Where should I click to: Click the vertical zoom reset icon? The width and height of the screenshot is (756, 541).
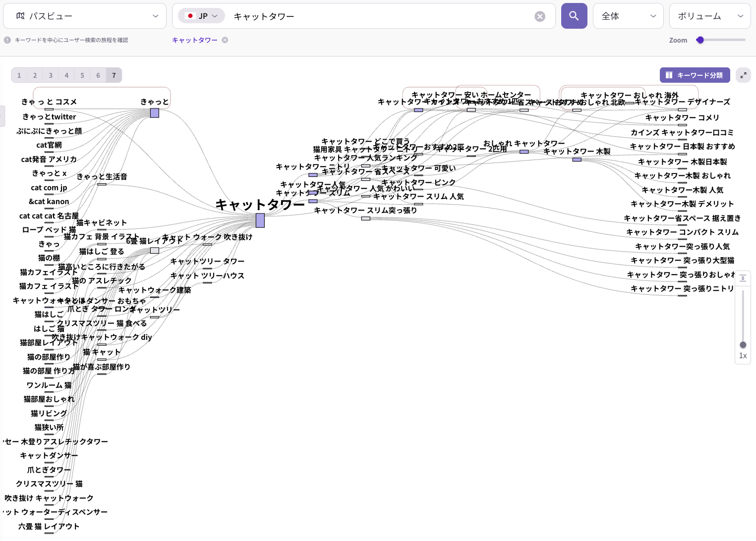(743, 278)
